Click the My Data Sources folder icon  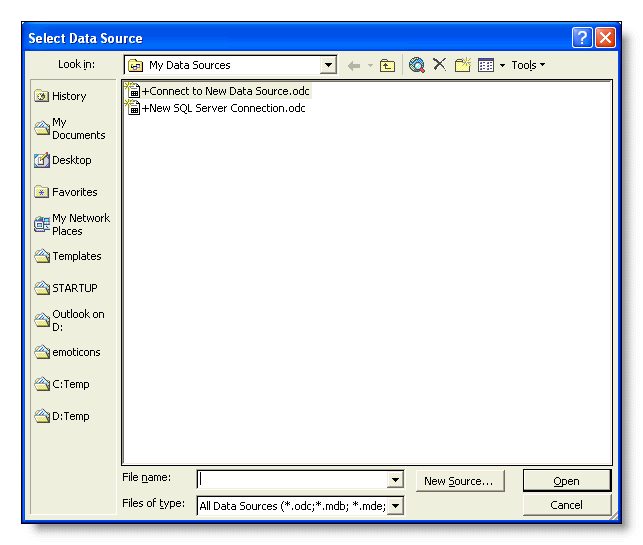[135, 65]
